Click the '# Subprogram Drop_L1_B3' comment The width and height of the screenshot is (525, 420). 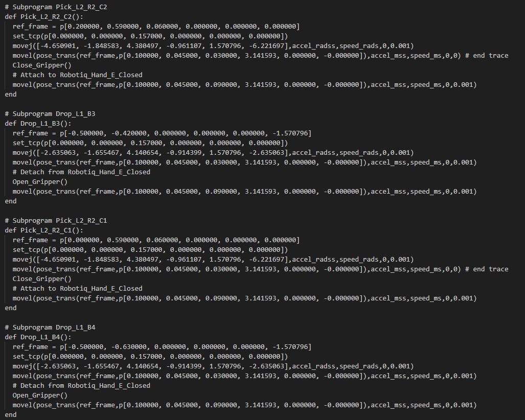[x=50, y=113]
